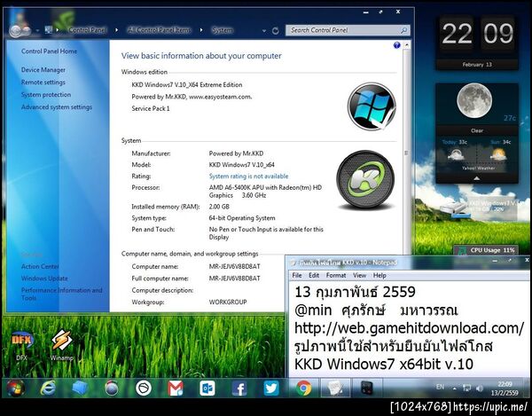The image size is (532, 416).
Task: Click the Windows logo in System window
Action: click(x=372, y=106)
